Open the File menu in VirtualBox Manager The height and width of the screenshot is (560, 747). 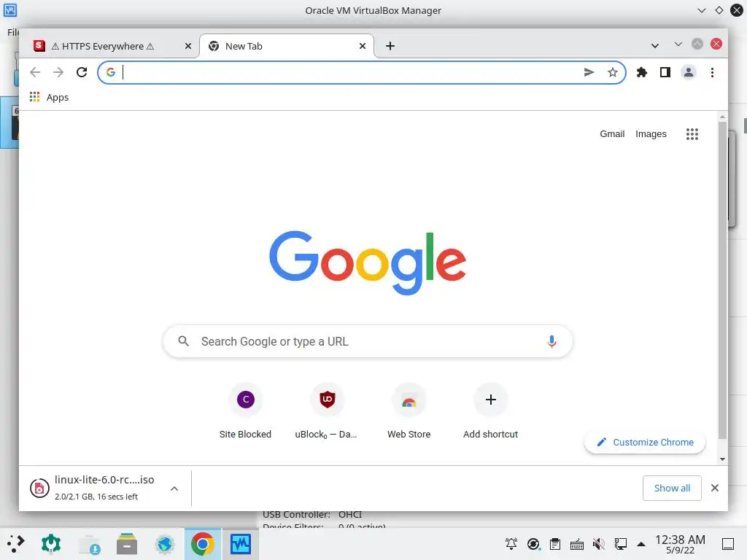(x=13, y=32)
